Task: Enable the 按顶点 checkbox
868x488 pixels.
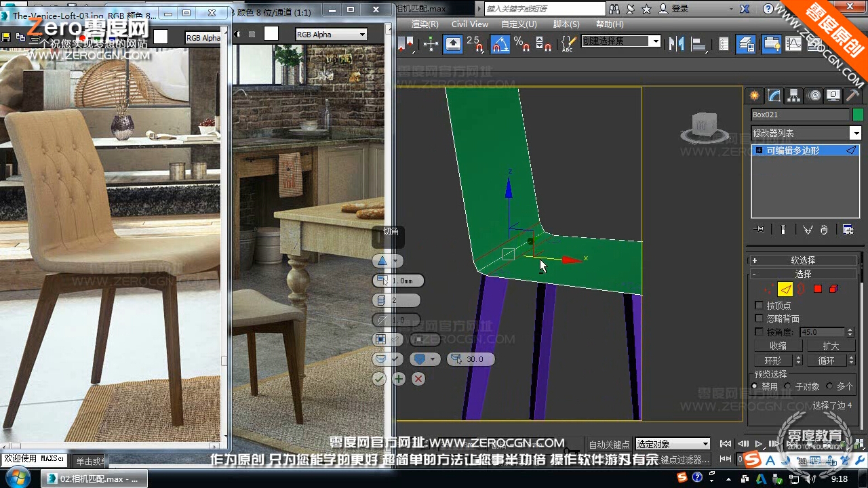Action: (x=759, y=306)
